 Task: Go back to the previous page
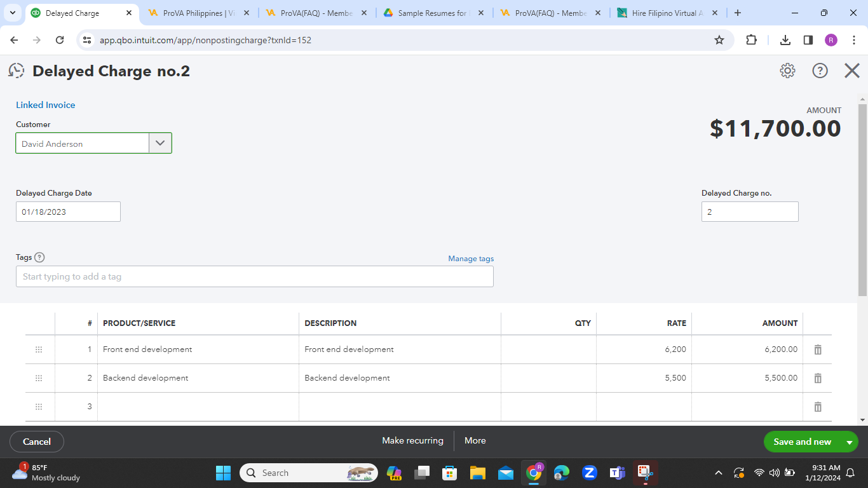pyautogui.click(x=15, y=40)
